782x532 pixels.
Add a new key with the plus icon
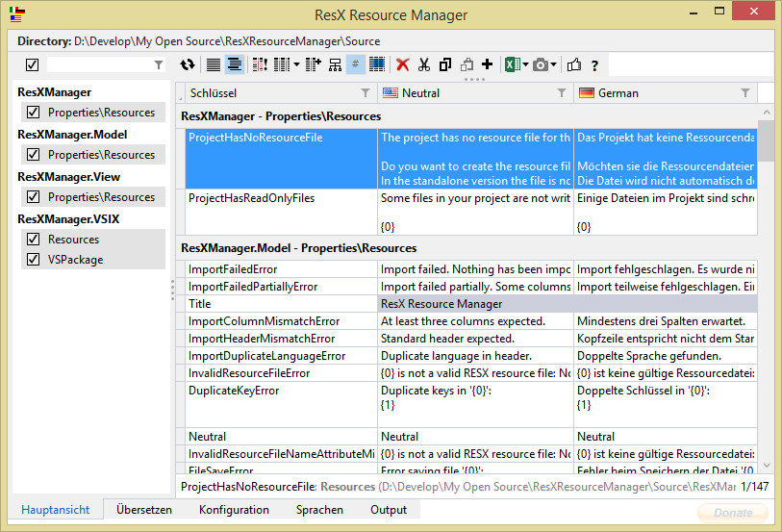488,64
